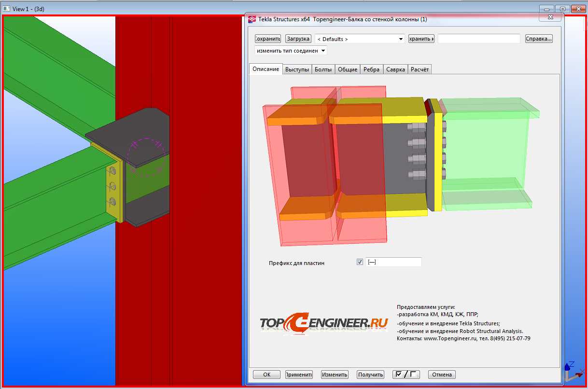Minimize the View 1 window
This screenshot has width=588, height=389.
click(x=547, y=9)
